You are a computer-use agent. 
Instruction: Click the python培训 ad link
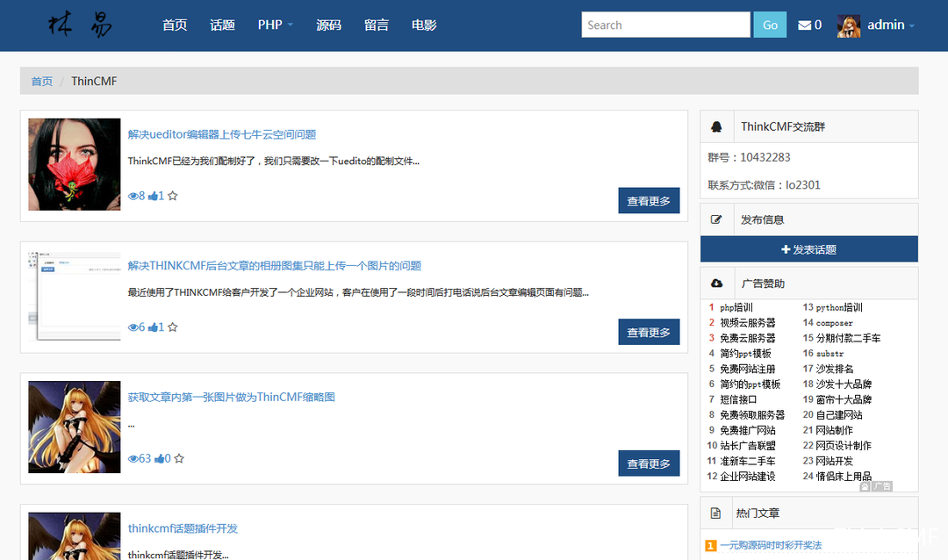coord(839,307)
